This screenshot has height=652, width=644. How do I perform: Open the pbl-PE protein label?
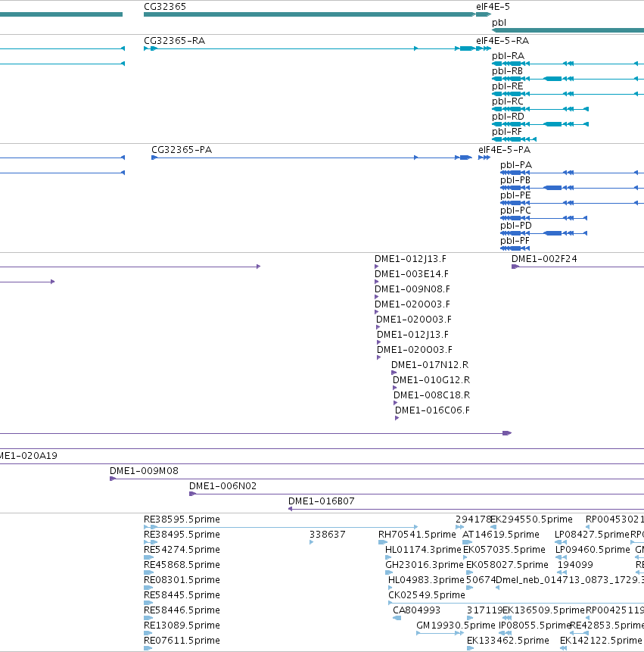pos(515,195)
